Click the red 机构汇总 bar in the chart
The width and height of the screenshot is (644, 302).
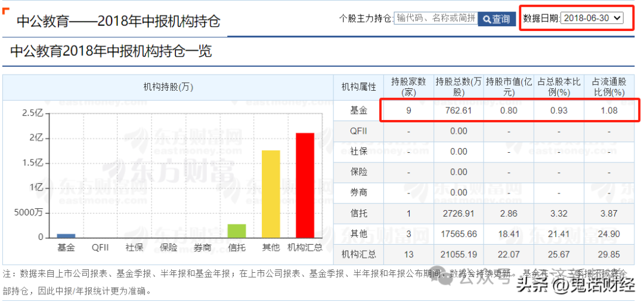pos(305,185)
